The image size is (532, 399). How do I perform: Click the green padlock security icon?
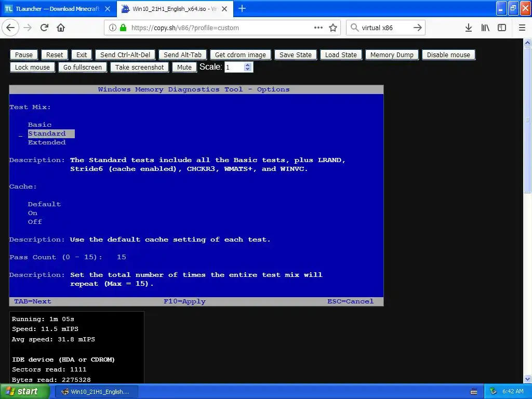coord(123,28)
